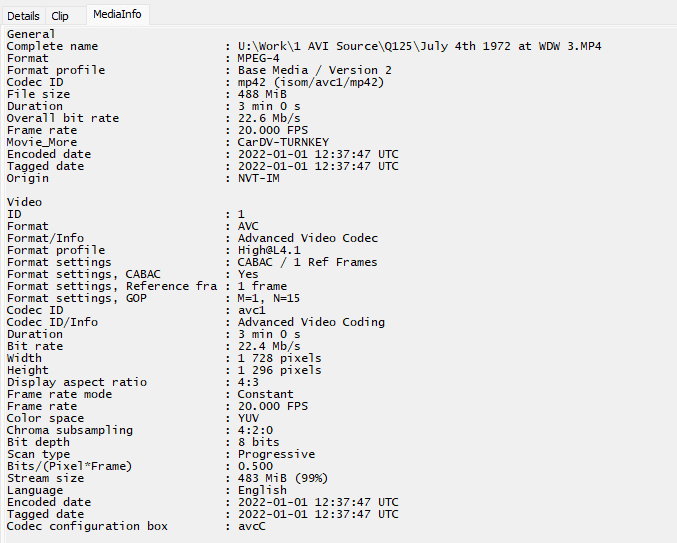Click the Language English value
677x543 pixels.
pyautogui.click(x=262, y=490)
